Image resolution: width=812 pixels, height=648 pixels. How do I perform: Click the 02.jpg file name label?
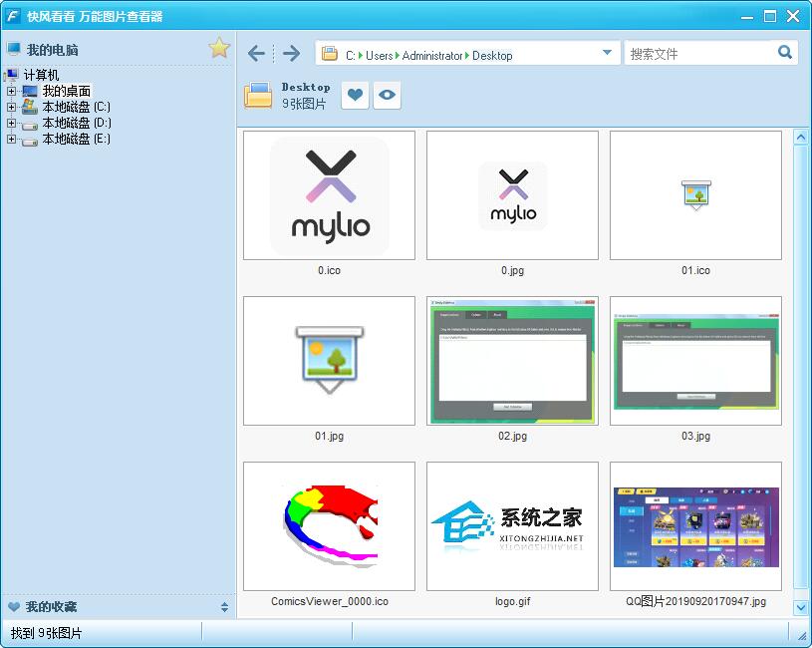tap(513, 436)
